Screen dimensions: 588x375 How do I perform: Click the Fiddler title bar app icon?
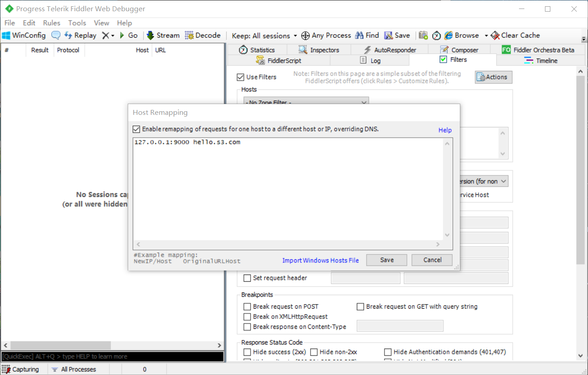9,9
